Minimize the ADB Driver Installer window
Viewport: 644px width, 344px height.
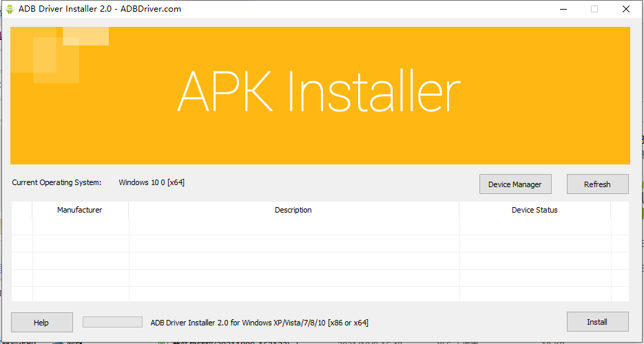pos(563,9)
